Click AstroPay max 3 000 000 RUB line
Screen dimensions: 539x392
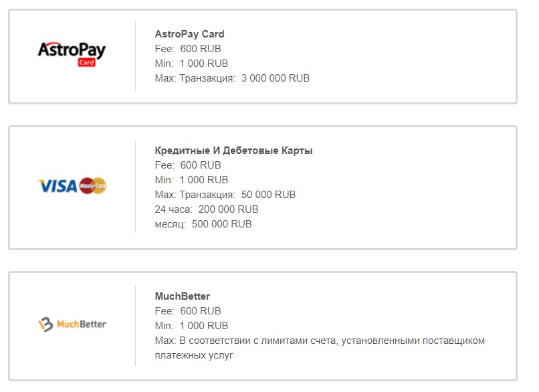coord(232,78)
